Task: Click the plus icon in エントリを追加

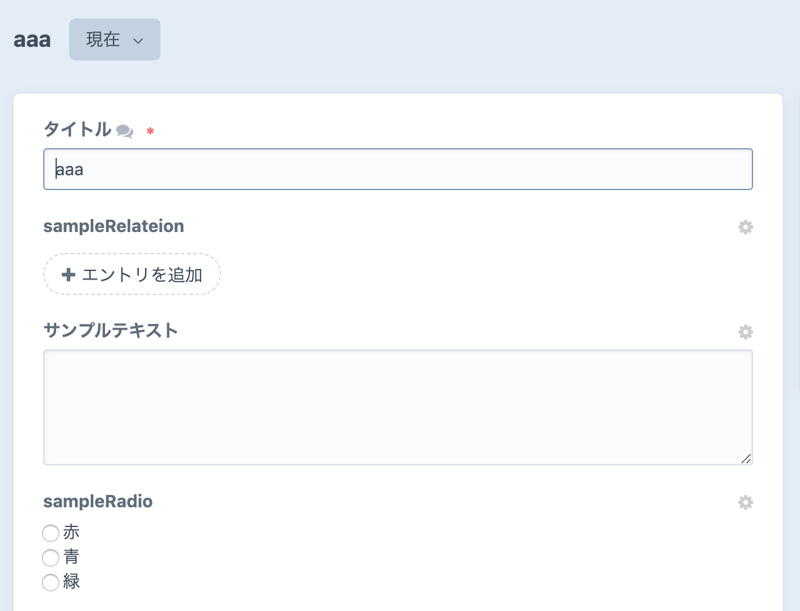Action: coord(69,275)
